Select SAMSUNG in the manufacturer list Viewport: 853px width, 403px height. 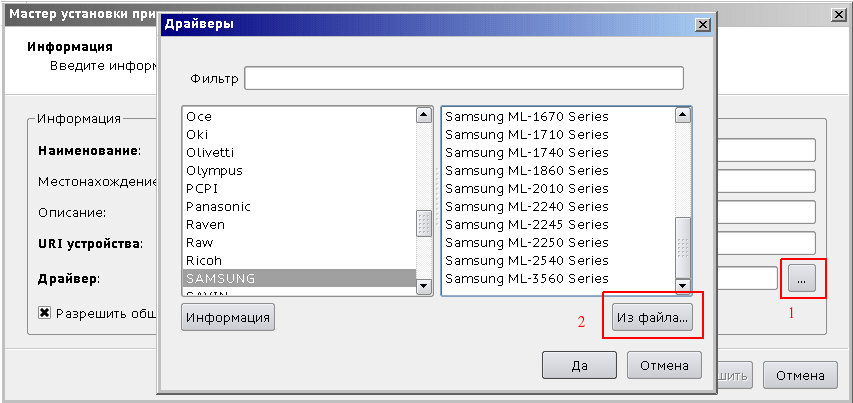pos(299,278)
